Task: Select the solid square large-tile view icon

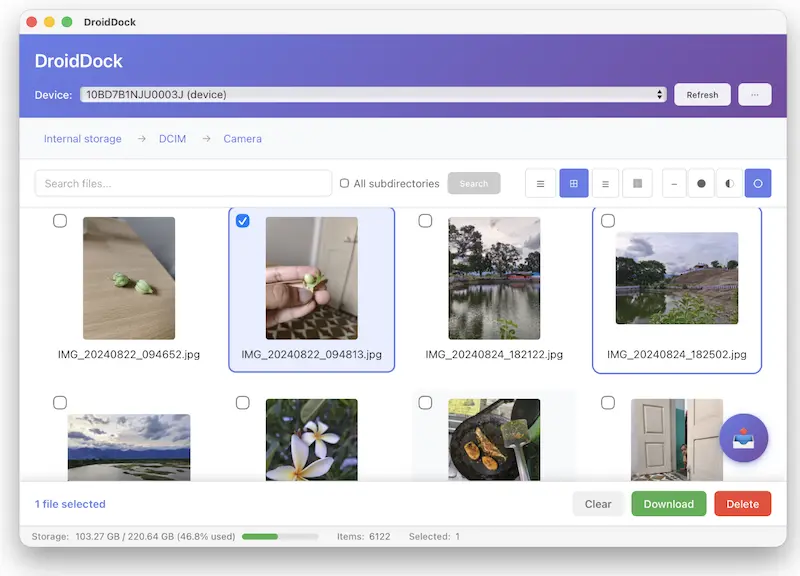Action: coord(637,183)
